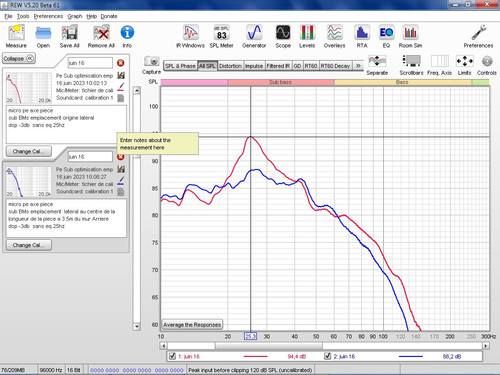
Task: Switch to Filtered IR tab
Action: tap(278, 66)
